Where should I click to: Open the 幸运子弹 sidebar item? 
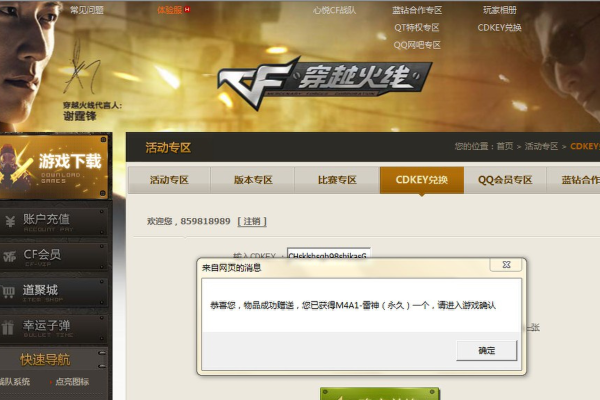click(x=54, y=328)
